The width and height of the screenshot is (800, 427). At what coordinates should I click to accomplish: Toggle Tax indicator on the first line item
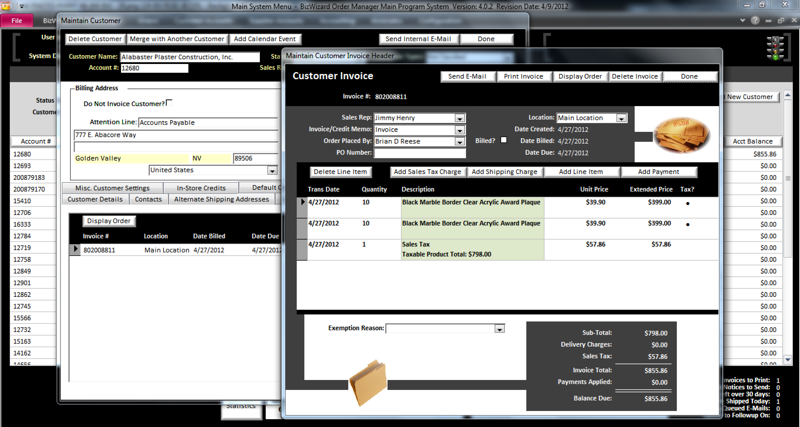pos(687,202)
